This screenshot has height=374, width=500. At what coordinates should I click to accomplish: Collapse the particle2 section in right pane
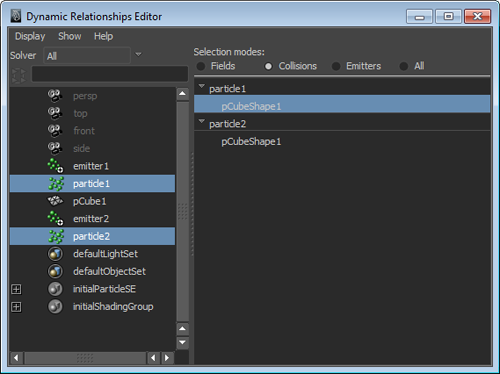click(201, 121)
